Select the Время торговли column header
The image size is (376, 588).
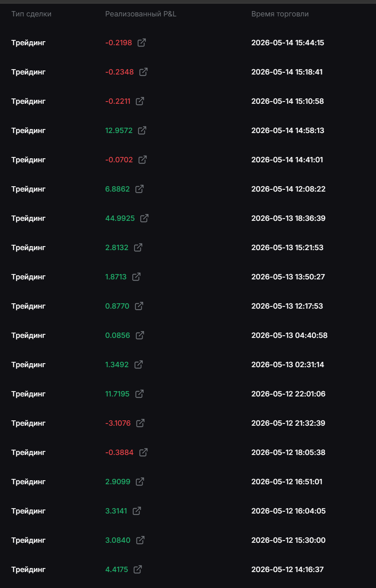tap(280, 14)
